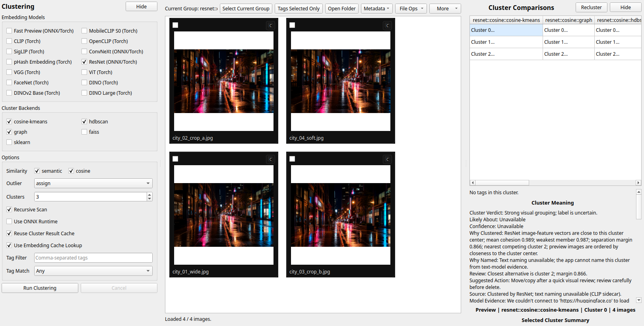Select Cluster 2 in hdbscan column
This screenshot has width=644, height=326.
[618, 54]
